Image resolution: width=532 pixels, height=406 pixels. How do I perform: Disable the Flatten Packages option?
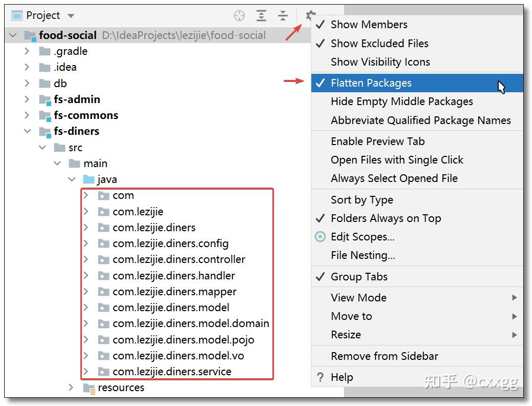pos(371,83)
